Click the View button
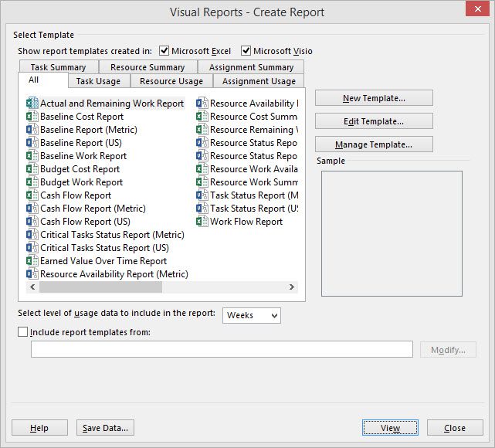This screenshot has width=495, height=448. [x=390, y=428]
